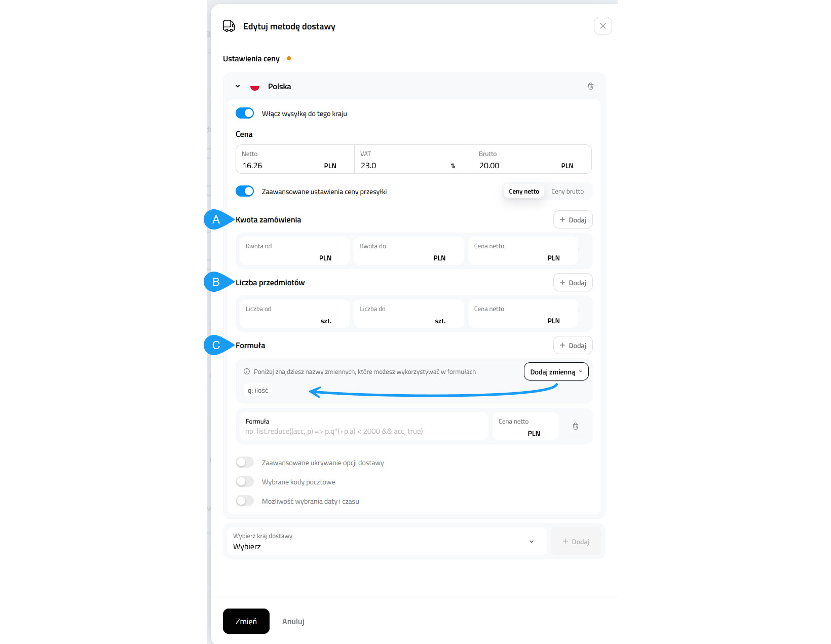Collapse the Polska section chevron
The image size is (831, 644).
(238, 86)
